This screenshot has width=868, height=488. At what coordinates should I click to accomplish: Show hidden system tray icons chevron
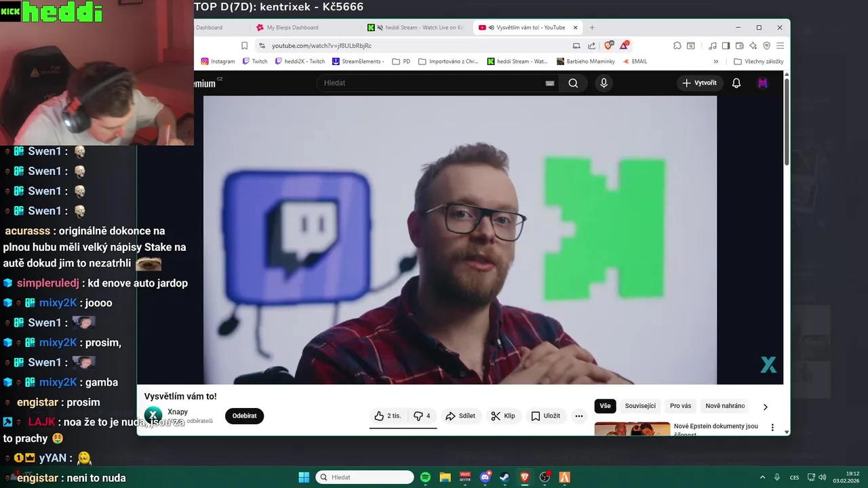pyautogui.click(x=762, y=477)
